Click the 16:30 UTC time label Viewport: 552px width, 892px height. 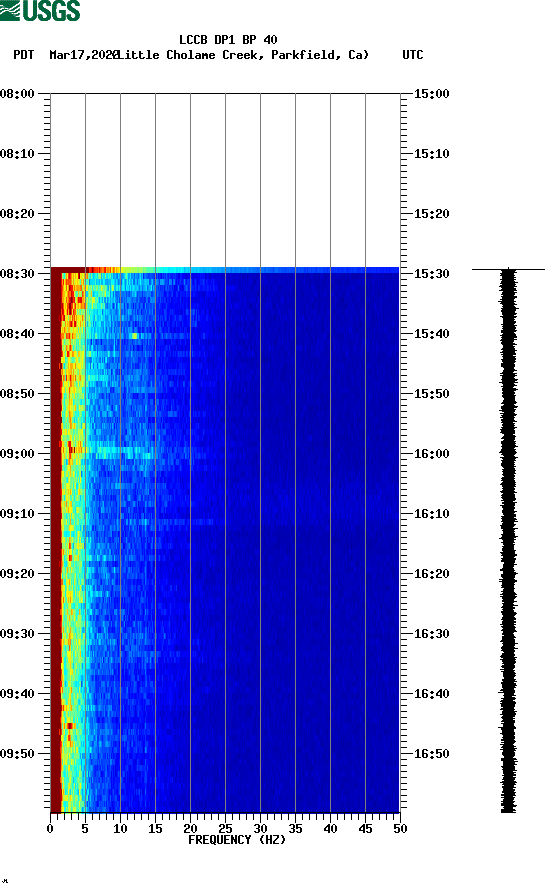pyautogui.click(x=431, y=634)
